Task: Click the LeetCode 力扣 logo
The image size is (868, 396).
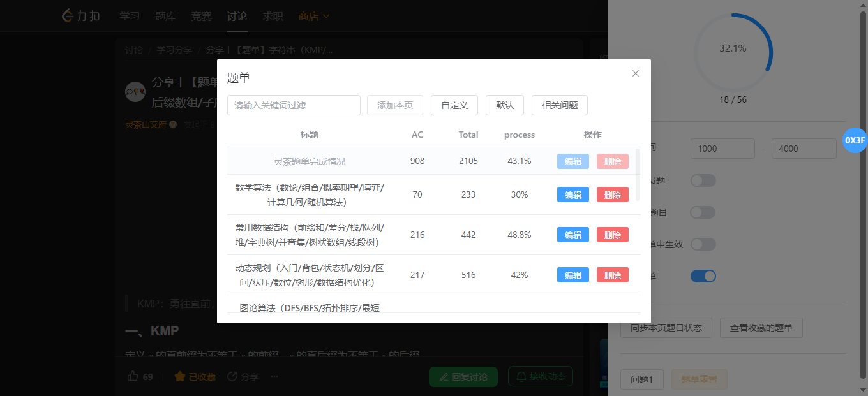Action: pos(80,16)
